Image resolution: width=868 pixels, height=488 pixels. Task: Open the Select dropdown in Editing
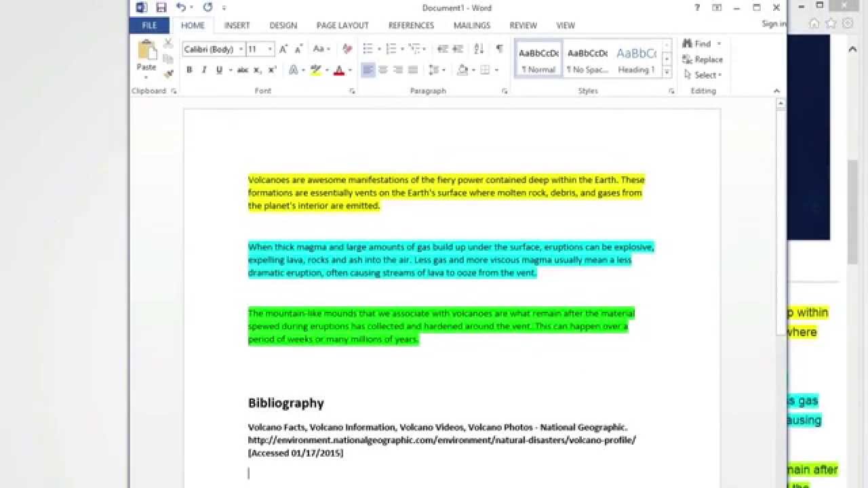click(703, 75)
